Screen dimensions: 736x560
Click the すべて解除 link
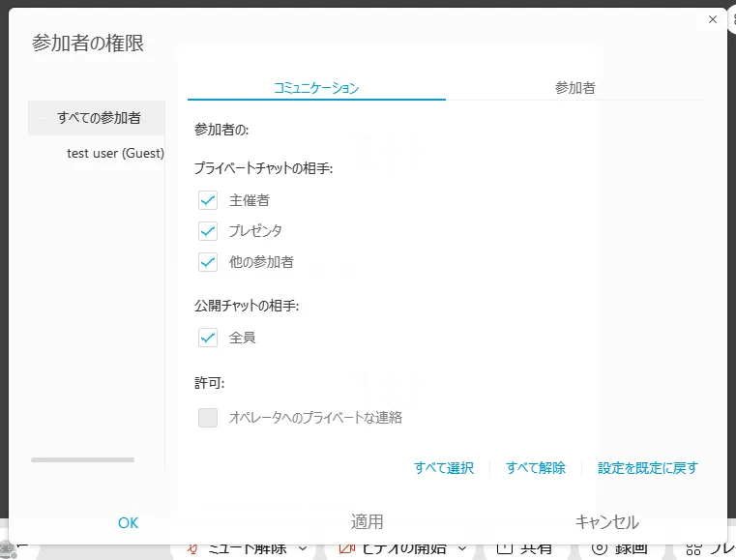pos(536,468)
